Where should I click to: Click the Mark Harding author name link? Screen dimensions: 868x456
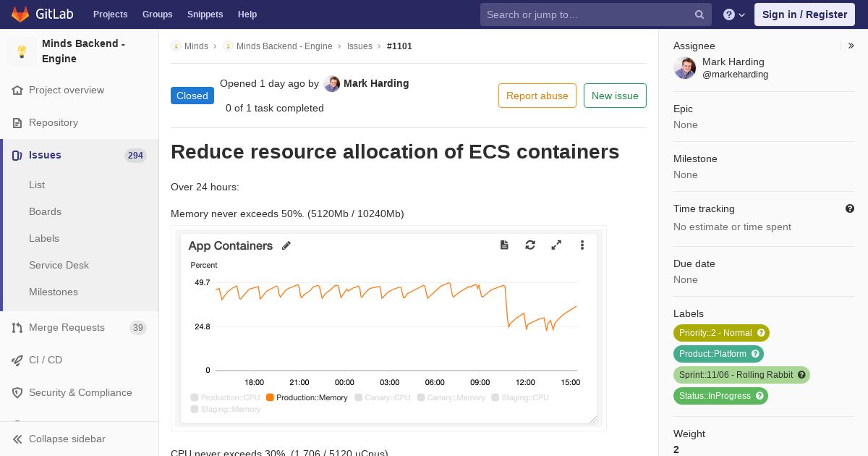coord(376,83)
